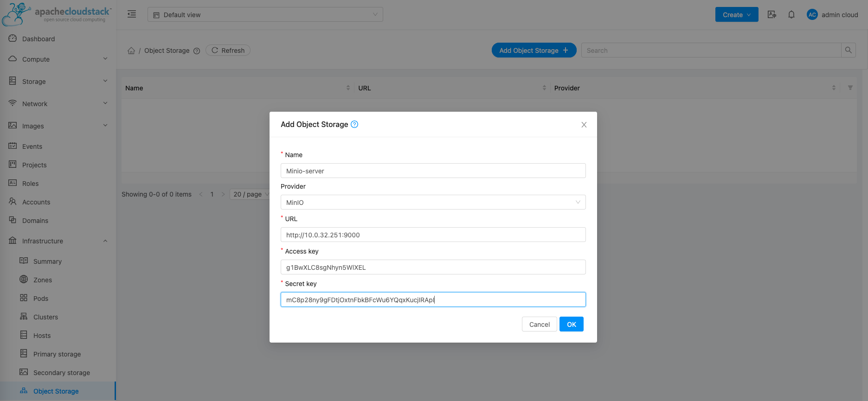Click the Infrastructure bank icon
This screenshot has width=868, height=401.
pyautogui.click(x=13, y=241)
